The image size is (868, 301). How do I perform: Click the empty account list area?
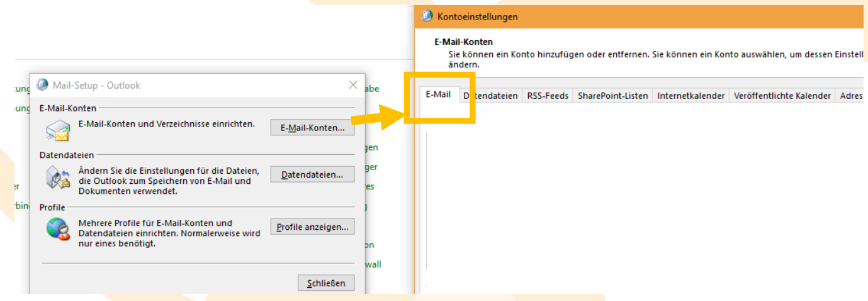(629, 202)
